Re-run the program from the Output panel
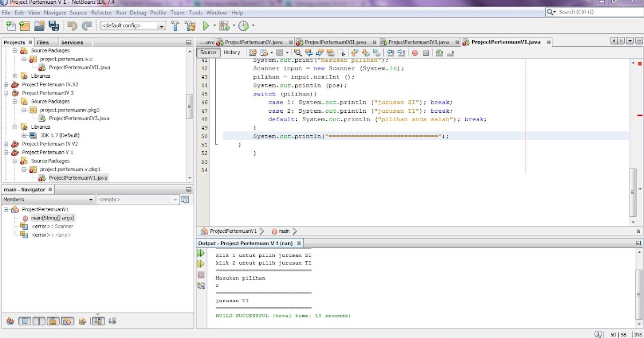The height and width of the screenshot is (338, 644). pyautogui.click(x=201, y=253)
